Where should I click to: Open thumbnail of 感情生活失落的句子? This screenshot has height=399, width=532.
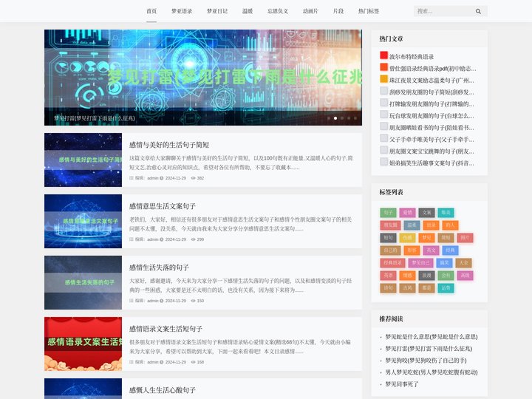pyautogui.click(x=83, y=282)
